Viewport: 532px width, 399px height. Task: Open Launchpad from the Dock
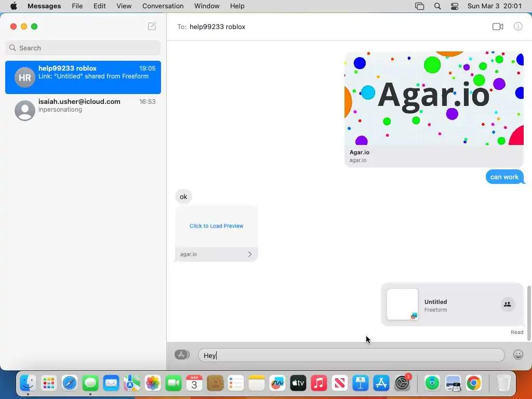[x=49, y=383]
